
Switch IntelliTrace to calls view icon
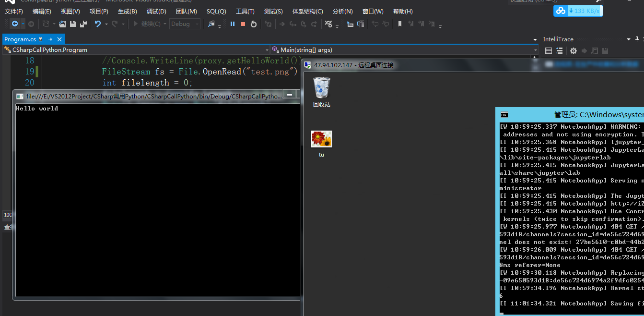coord(559,50)
